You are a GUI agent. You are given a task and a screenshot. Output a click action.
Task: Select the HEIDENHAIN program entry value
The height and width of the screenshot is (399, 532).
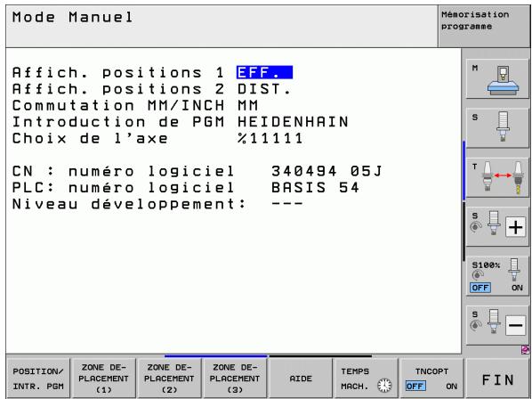(293, 121)
